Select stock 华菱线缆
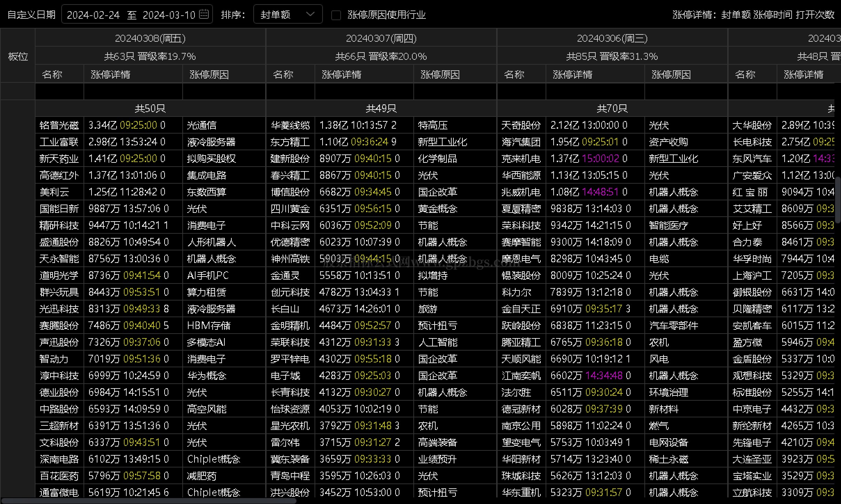The image size is (841, 504). [290, 125]
